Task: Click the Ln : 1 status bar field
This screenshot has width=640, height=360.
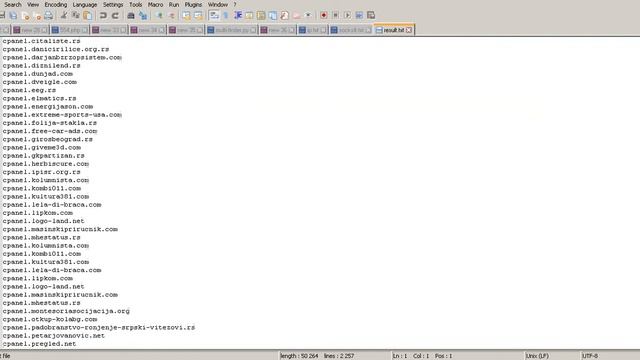Action: coord(400,356)
